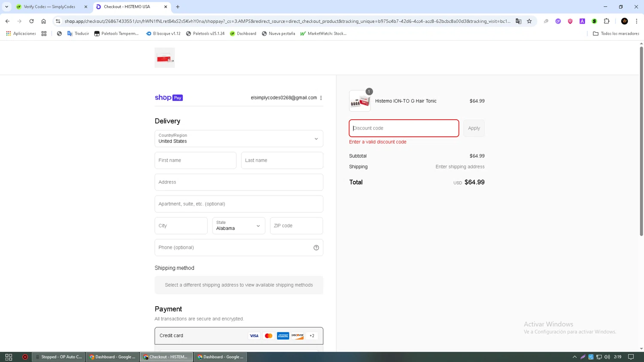Screen dimensions: 644x362
Task: Bookmark this page with star icon
Action: tap(529, 21)
